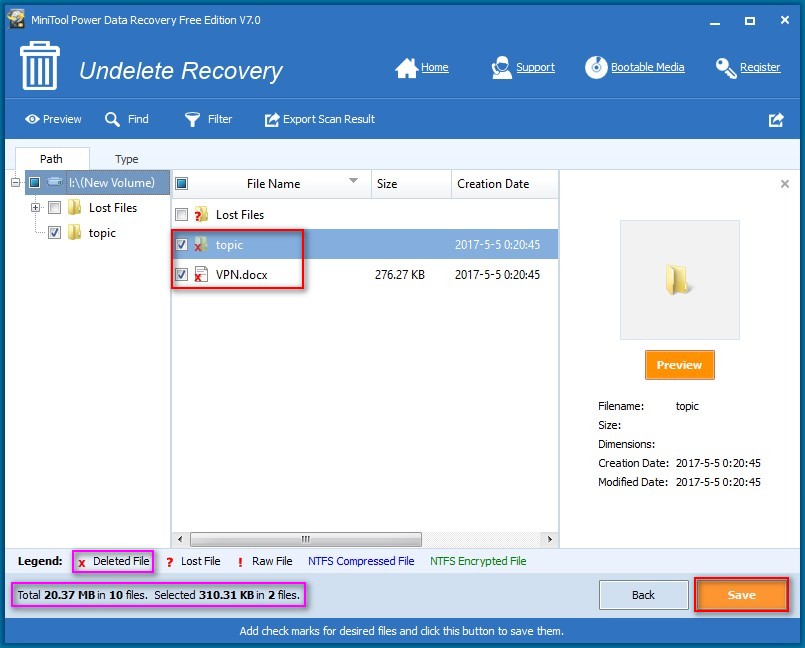The image size is (805, 648).
Task: Click the Creation Date column header
Action: (x=504, y=184)
